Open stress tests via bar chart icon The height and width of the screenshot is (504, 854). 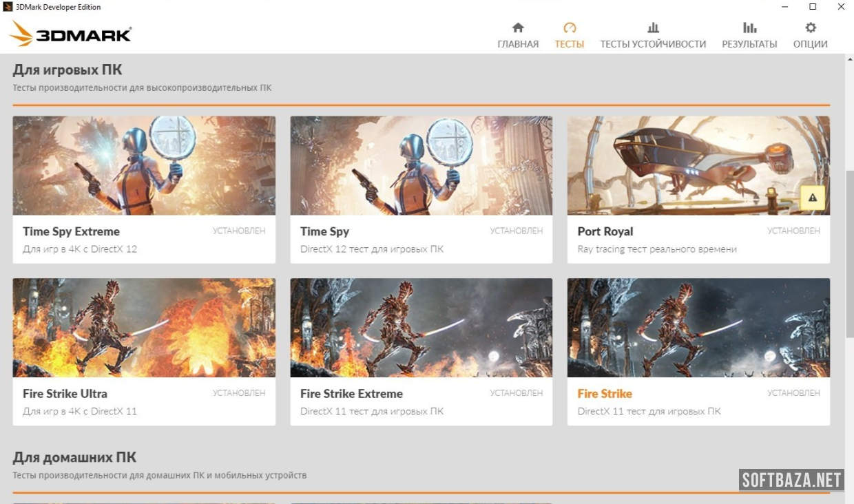(x=653, y=28)
